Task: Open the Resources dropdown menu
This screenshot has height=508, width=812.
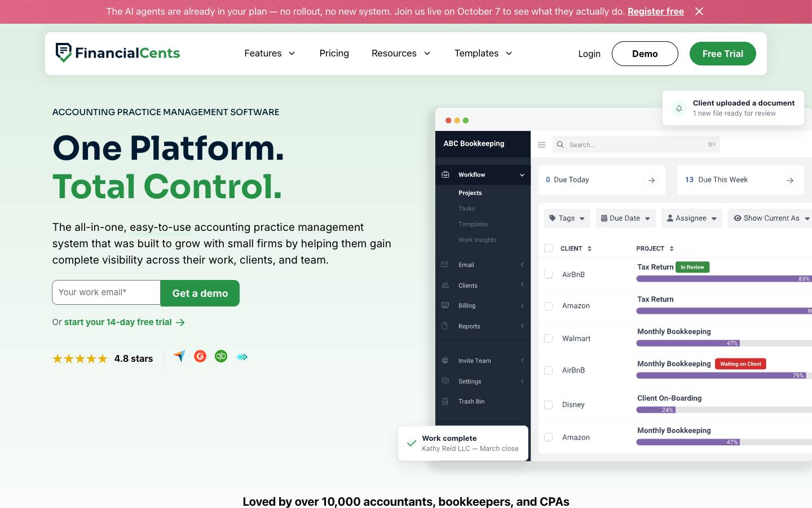Action: [401, 53]
